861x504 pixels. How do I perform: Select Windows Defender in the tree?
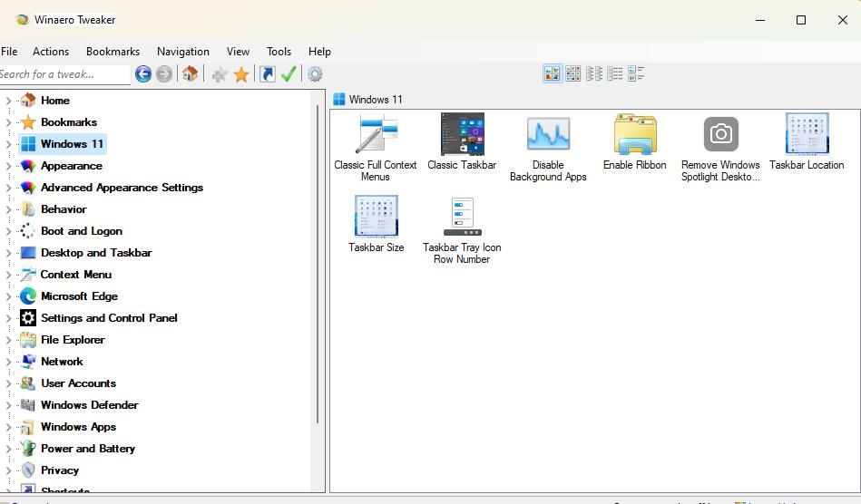click(90, 404)
